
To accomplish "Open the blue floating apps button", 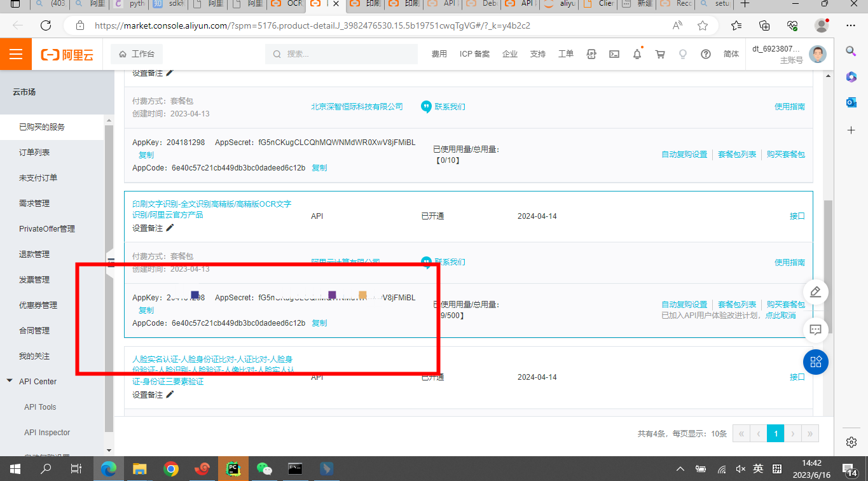I will 816,362.
